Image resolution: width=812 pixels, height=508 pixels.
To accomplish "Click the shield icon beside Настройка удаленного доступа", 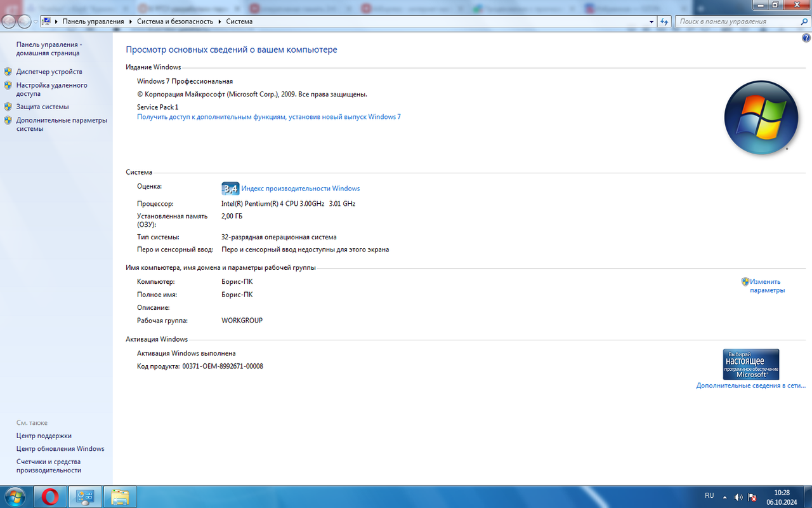I will 8,85.
